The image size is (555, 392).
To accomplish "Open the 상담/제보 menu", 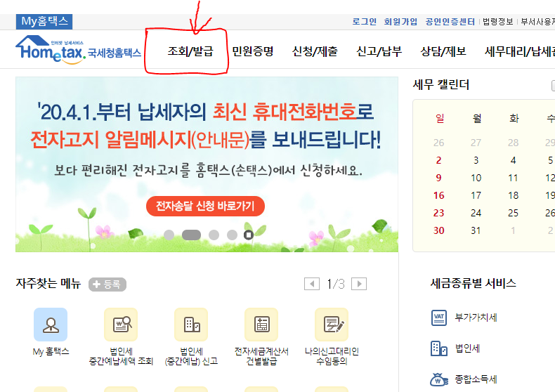I will [x=443, y=51].
